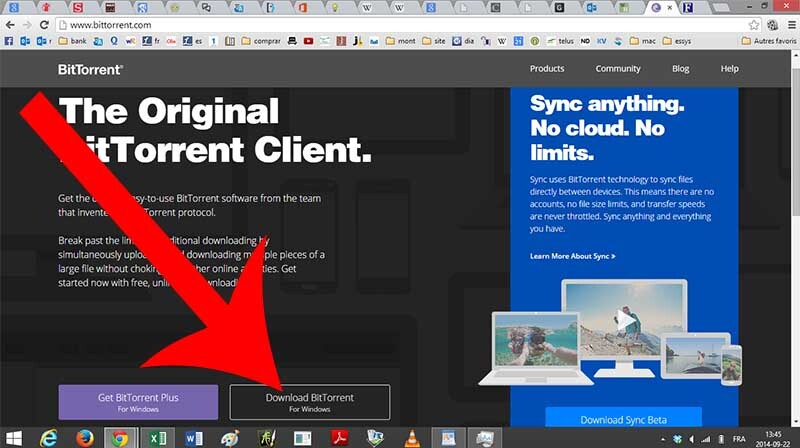The width and height of the screenshot is (800, 448).
Task: Launch Internet Explorer from taskbar
Action: coord(49,438)
